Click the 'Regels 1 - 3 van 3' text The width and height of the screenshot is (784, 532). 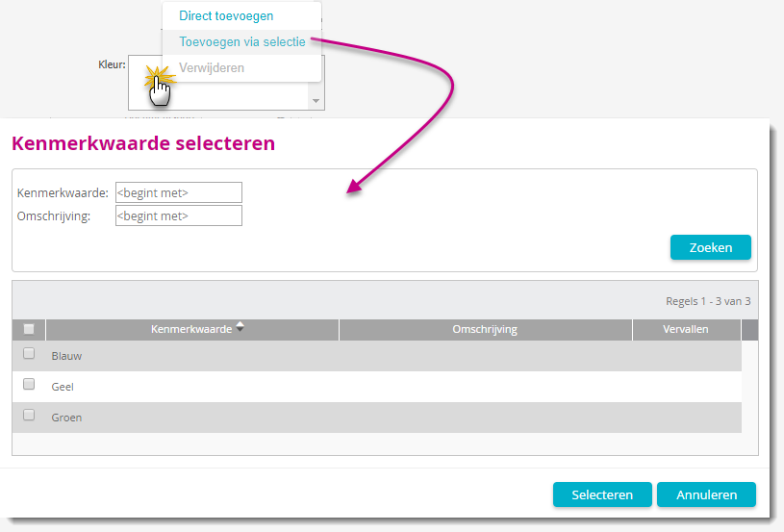click(x=708, y=301)
